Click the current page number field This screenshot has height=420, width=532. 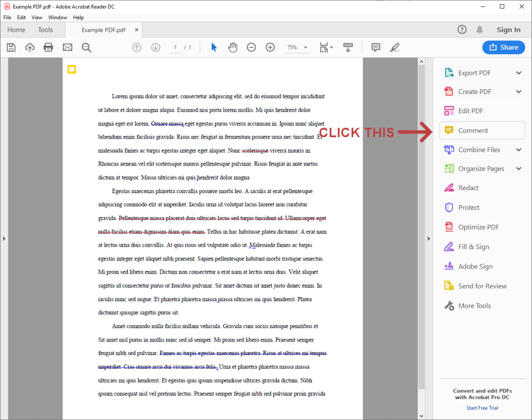(x=176, y=47)
